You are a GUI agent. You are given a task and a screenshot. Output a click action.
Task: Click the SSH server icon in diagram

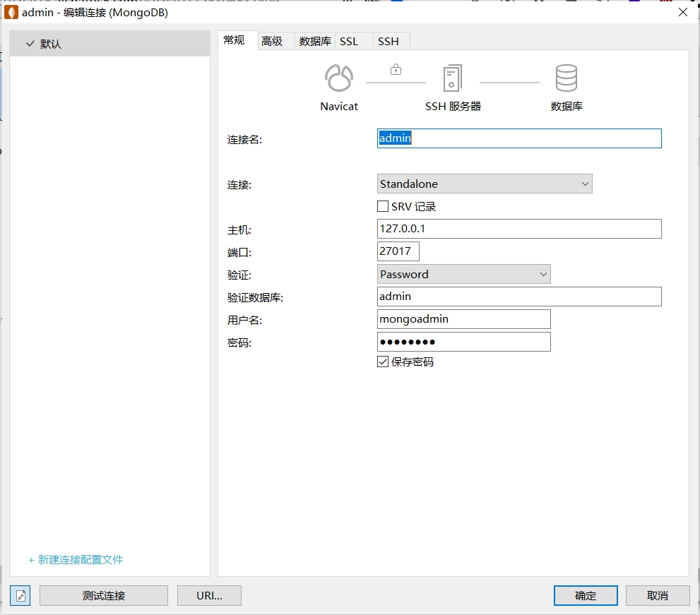[x=452, y=78]
